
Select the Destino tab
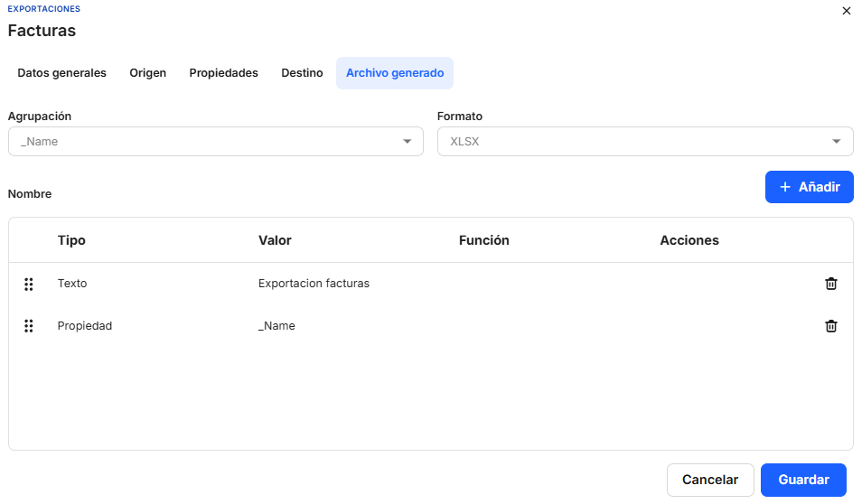click(302, 73)
